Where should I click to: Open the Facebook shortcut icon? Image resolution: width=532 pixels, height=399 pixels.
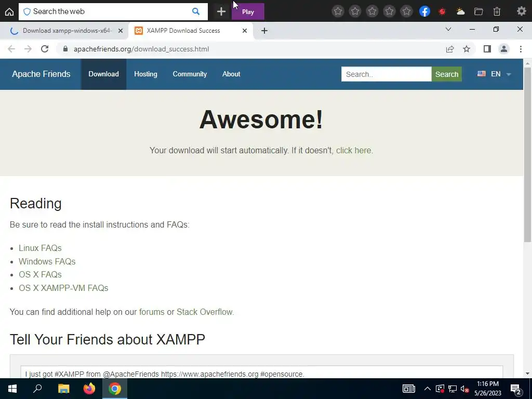tap(424, 11)
